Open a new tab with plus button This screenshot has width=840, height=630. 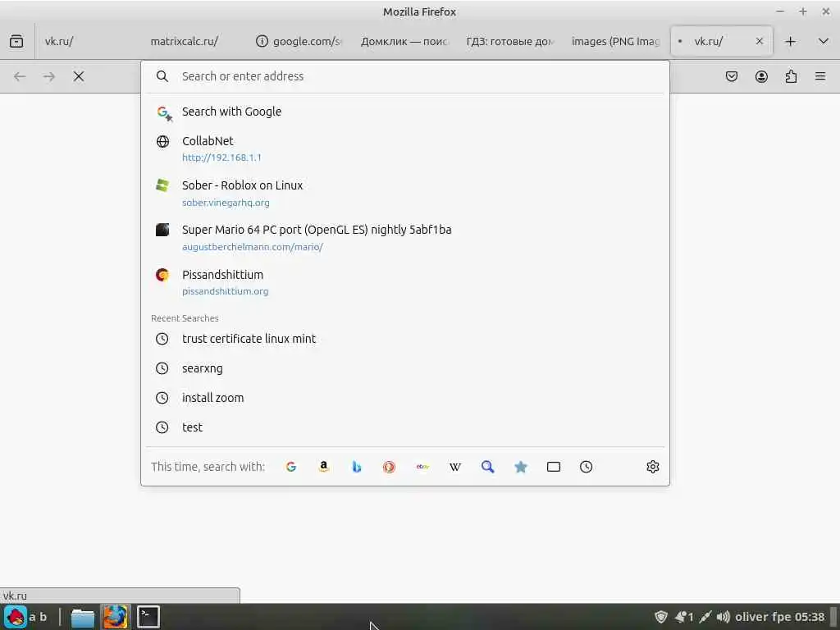[x=791, y=41]
